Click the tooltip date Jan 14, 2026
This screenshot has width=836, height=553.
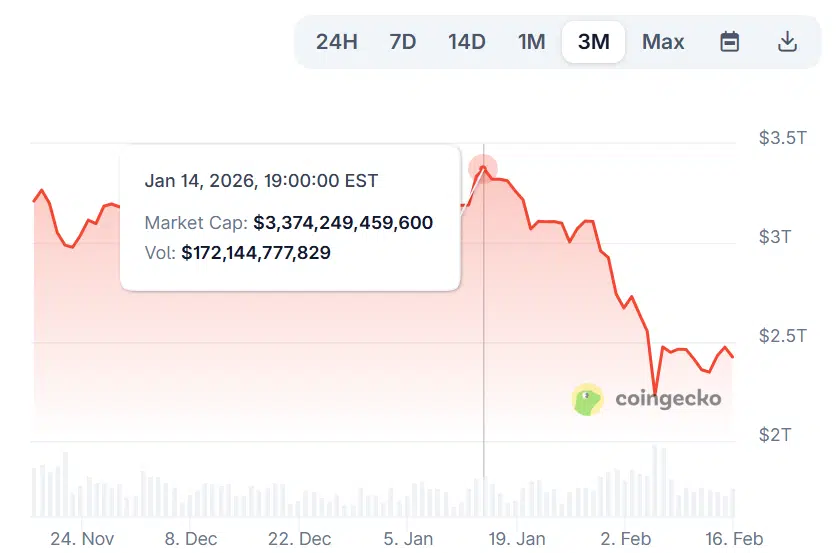(x=261, y=181)
